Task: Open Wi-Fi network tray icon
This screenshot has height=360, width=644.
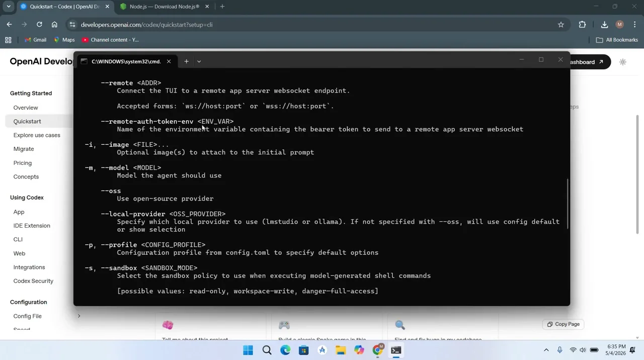Action: (x=573, y=350)
